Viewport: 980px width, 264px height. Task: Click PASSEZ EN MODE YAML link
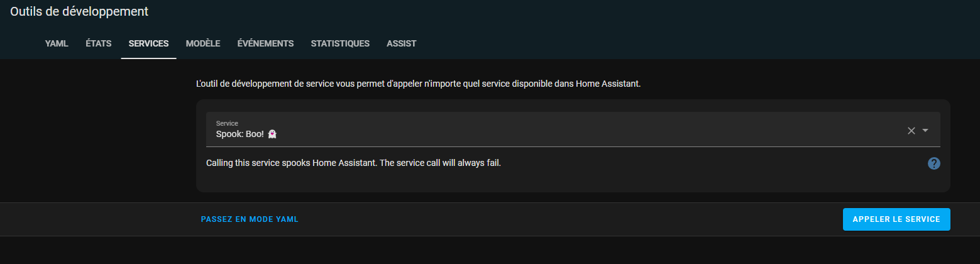(250, 219)
